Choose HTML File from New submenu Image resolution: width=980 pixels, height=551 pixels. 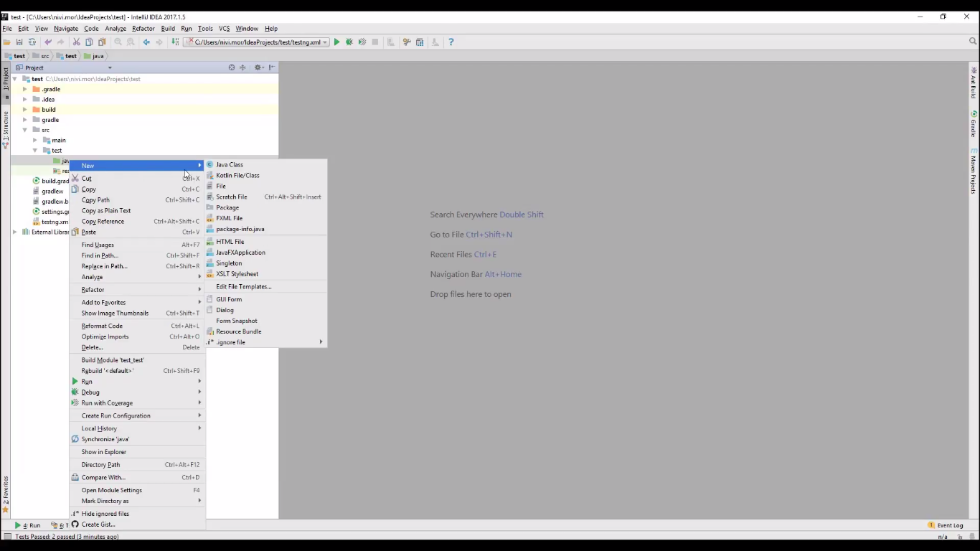point(266,242)
